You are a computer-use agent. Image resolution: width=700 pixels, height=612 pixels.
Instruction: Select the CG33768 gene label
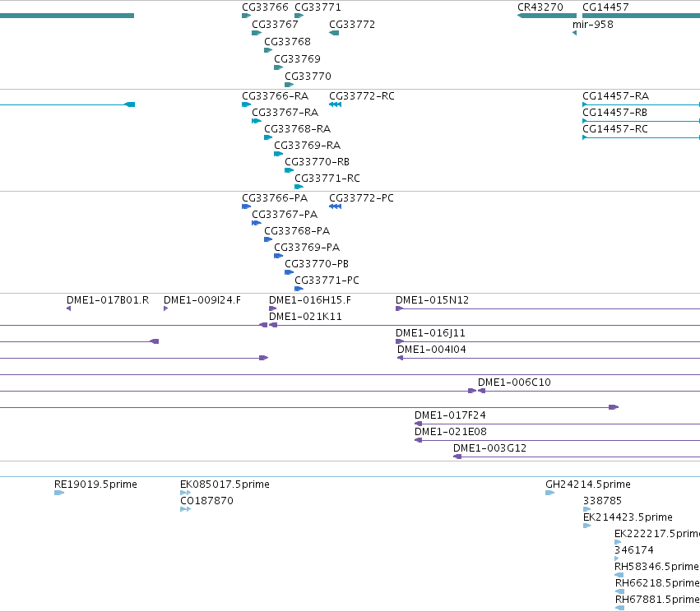coord(288,42)
